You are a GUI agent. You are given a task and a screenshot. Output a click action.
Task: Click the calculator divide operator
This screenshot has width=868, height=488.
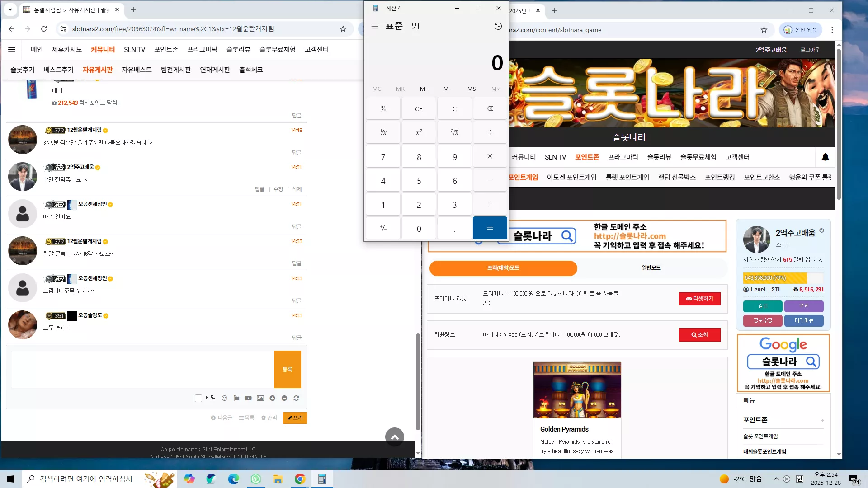(x=490, y=132)
